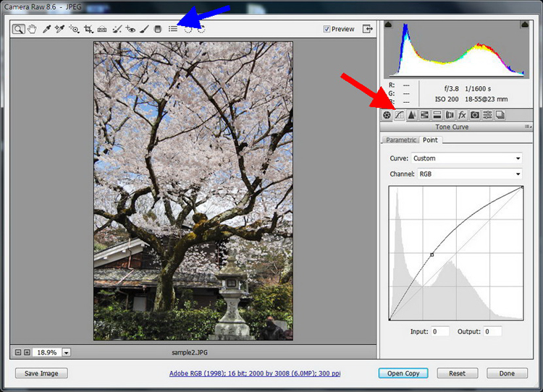Select the Targeted Adjustment tool
The width and height of the screenshot is (543, 392).
tap(74, 29)
